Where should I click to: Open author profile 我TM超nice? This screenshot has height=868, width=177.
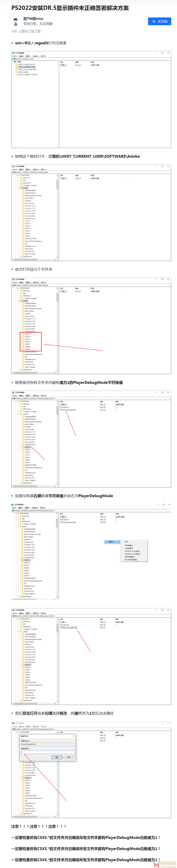point(33,19)
